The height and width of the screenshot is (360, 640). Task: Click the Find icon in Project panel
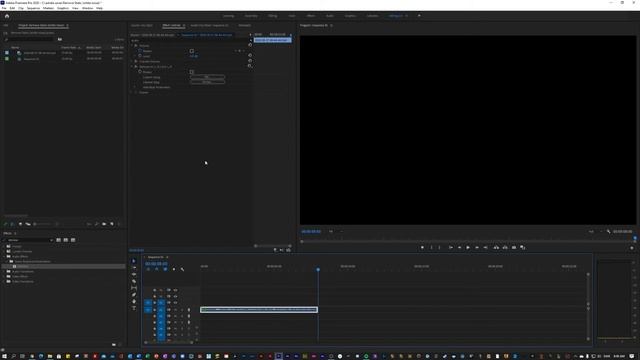pyautogui.click(x=97, y=224)
